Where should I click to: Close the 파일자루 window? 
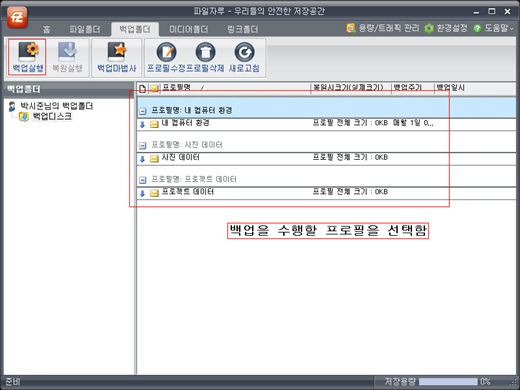click(x=508, y=12)
